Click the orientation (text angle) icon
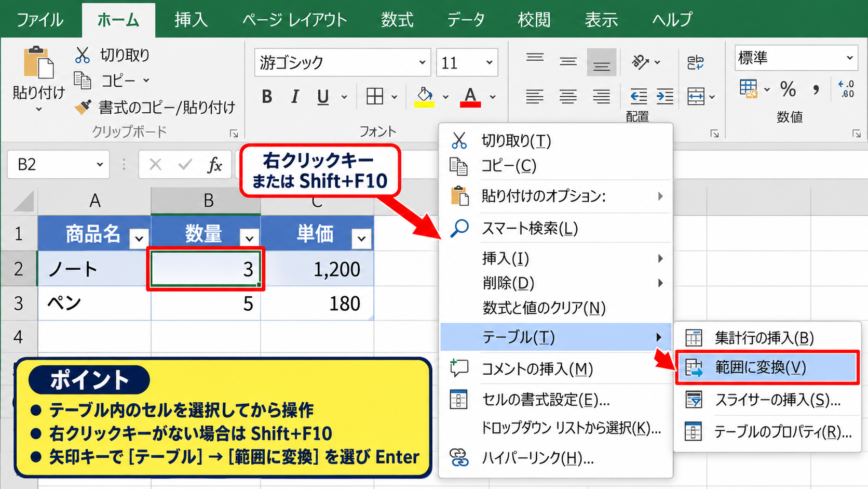This screenshot has height=489, width=868. (640, 62)
